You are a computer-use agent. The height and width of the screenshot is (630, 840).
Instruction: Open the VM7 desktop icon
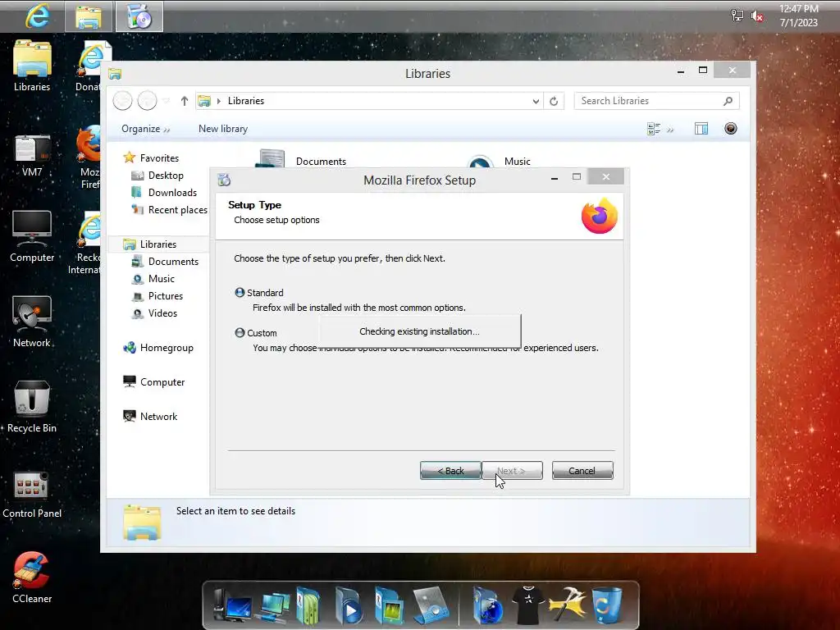(x=32, y=155)
